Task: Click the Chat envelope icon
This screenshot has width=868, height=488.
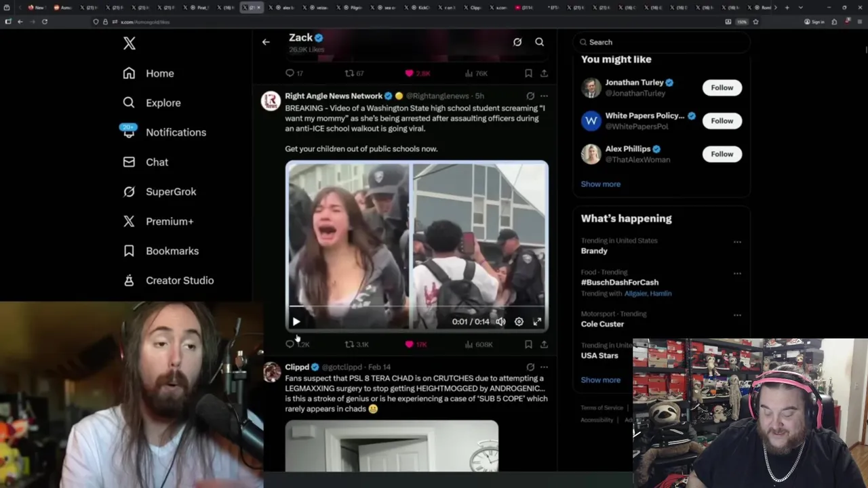Action: pos(129,162)
